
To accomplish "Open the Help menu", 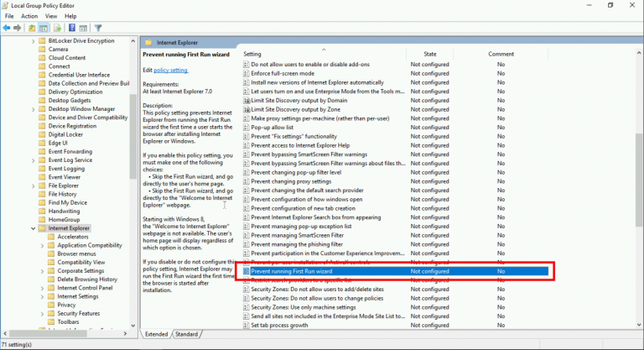I will tap(70, 16).
